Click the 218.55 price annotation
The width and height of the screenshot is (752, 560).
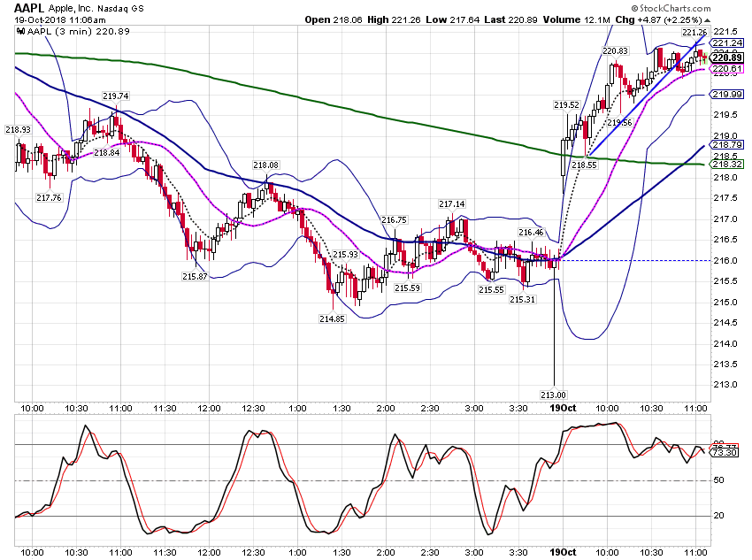click(584, 165)
